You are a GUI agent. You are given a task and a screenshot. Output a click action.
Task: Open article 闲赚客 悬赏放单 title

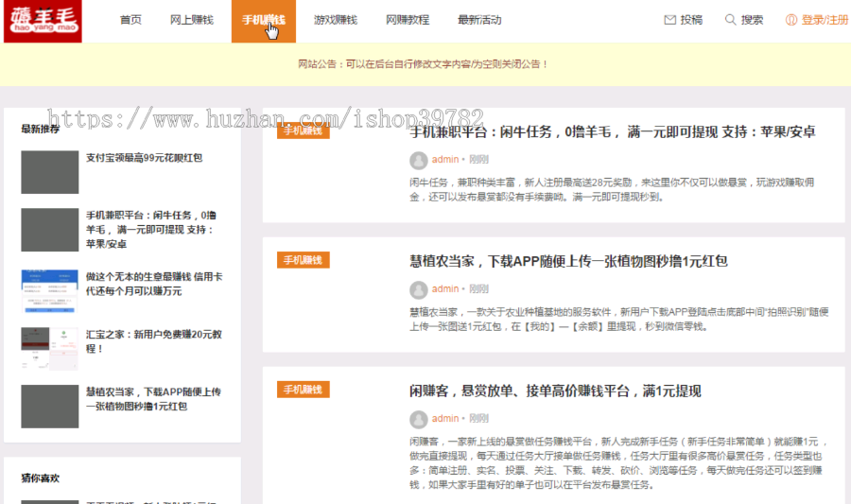pos(555,391)
